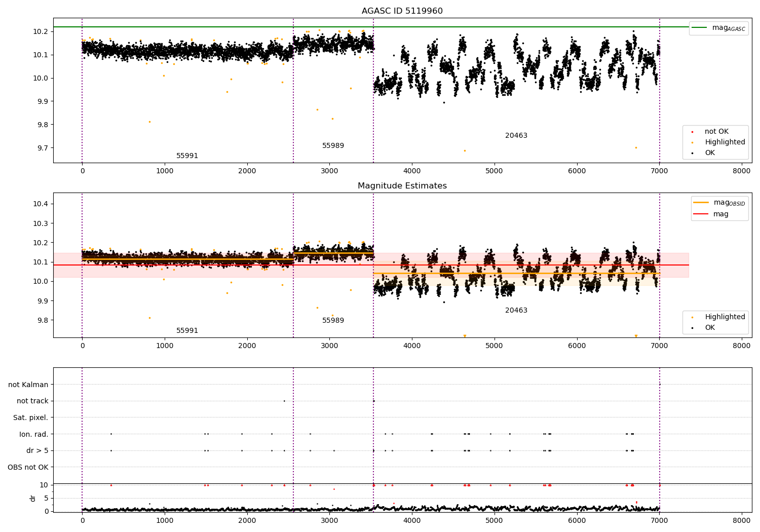Click x-tick 7000 under the bottom flags plot
Image resolution: width=760 pixels, height=532 pixels.
click(659, 520)
